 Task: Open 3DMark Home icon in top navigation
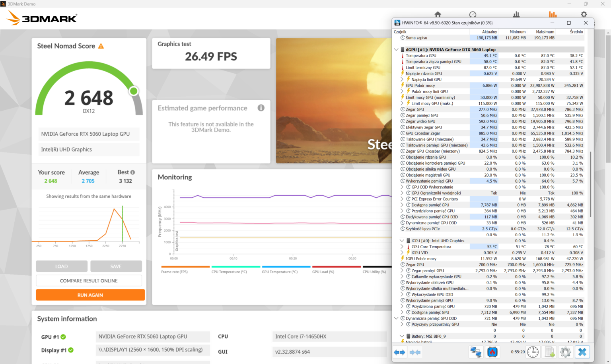click(438, 14)
